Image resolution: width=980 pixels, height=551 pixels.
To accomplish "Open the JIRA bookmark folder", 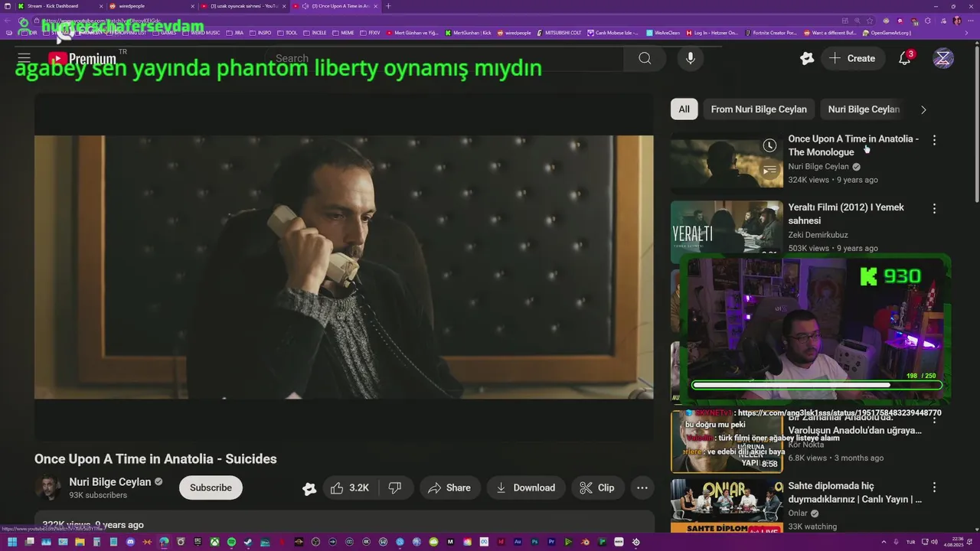I will click(x=235, y=33).
